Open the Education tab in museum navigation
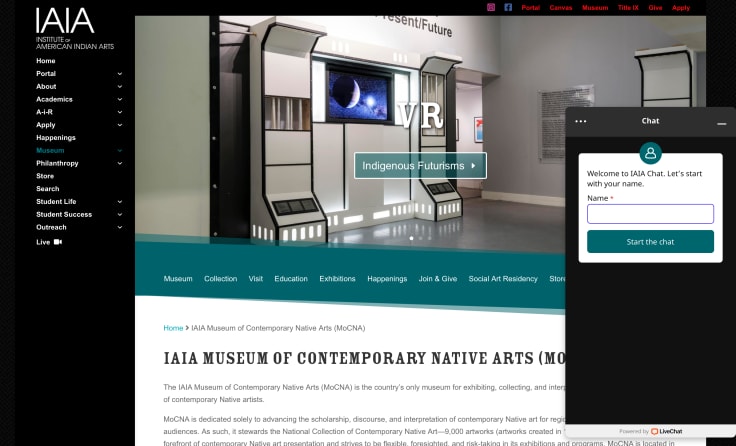This screenshot has height=446, width=736. [x=291, y=278]
